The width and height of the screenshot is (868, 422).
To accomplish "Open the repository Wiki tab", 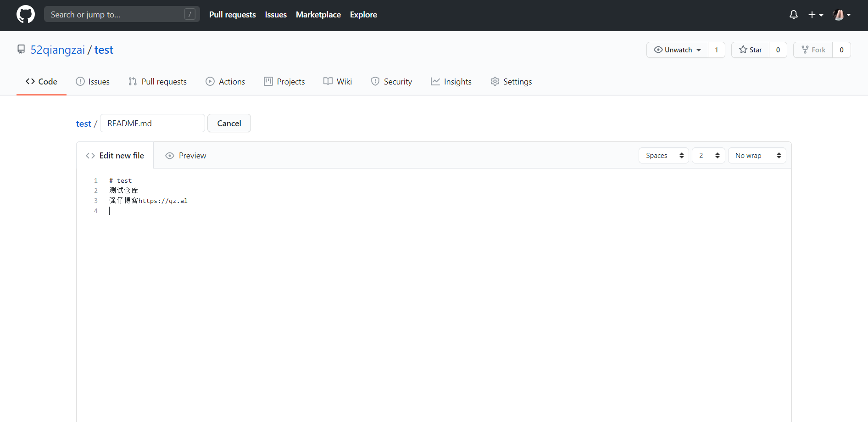I will pyautogui.click(x=338, y=82).
